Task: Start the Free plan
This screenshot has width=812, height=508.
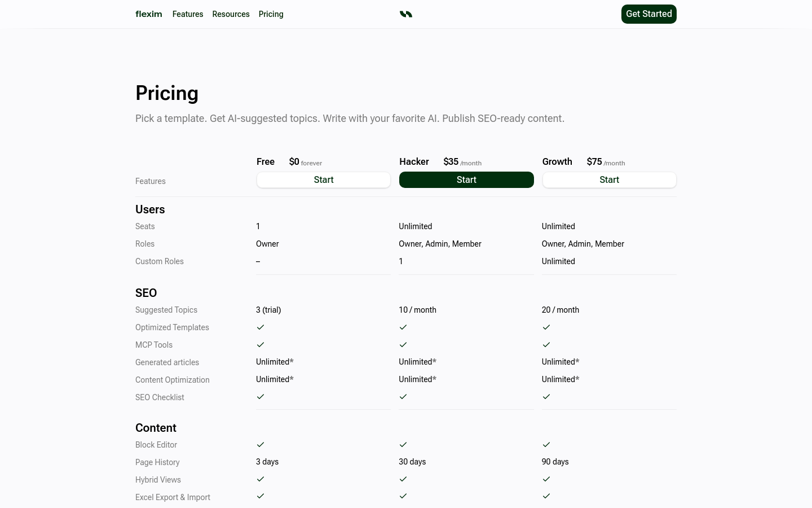Action: [324, 180]
